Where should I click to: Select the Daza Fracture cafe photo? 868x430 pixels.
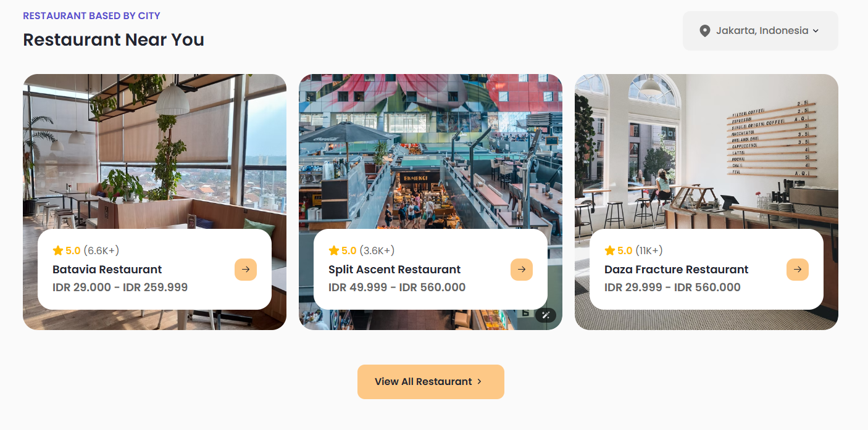click(x=706, y=151)
